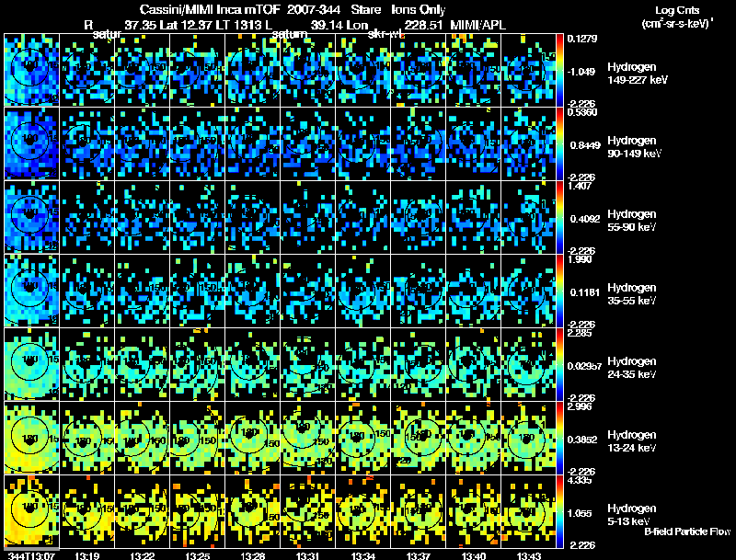Click the '1.407' color scale value
736x560 pixels.
pyautogui.click(x=580, y=186)
